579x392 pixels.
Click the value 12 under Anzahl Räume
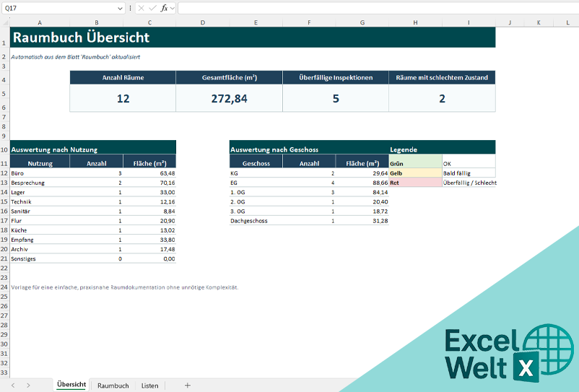coord(123,98)
